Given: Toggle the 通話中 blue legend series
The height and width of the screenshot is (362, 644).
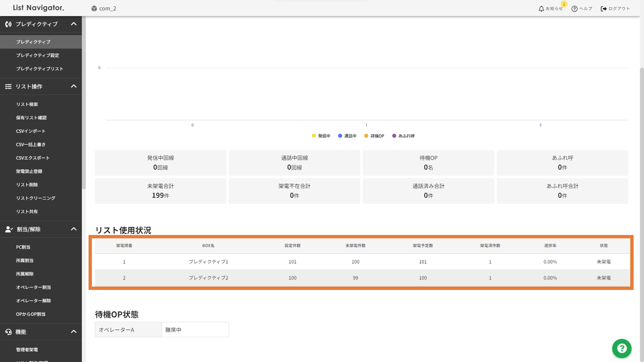Looking at the screenshot, I should click(x=340, y=136).
